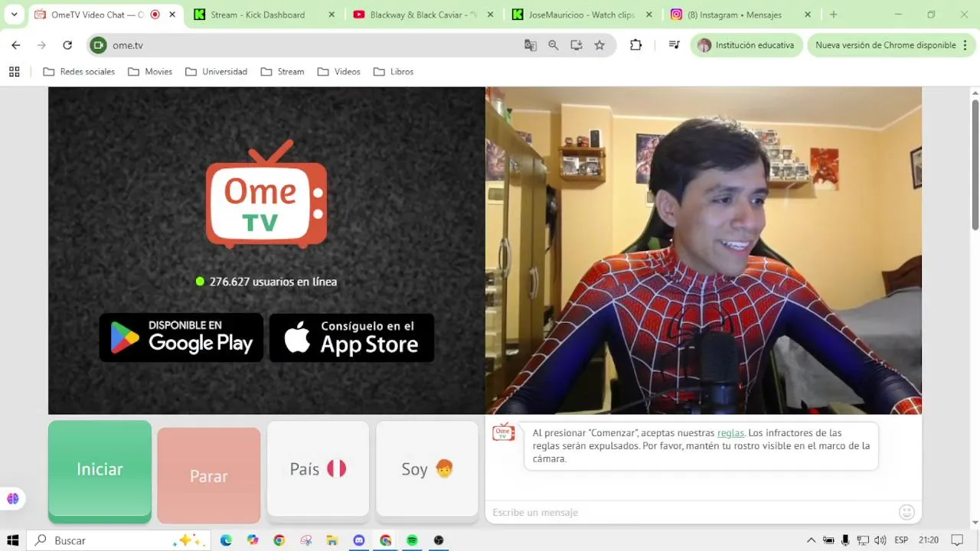This screenshot has height=551, width=980.
Task: Click the camera site-info icon in address bar
Action: coord(98,45)
